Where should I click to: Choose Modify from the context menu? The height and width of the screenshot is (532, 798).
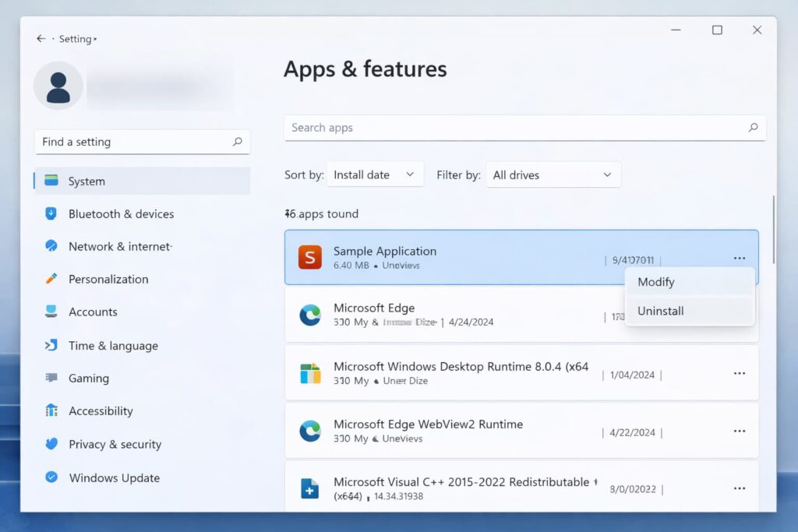[656, 282]
